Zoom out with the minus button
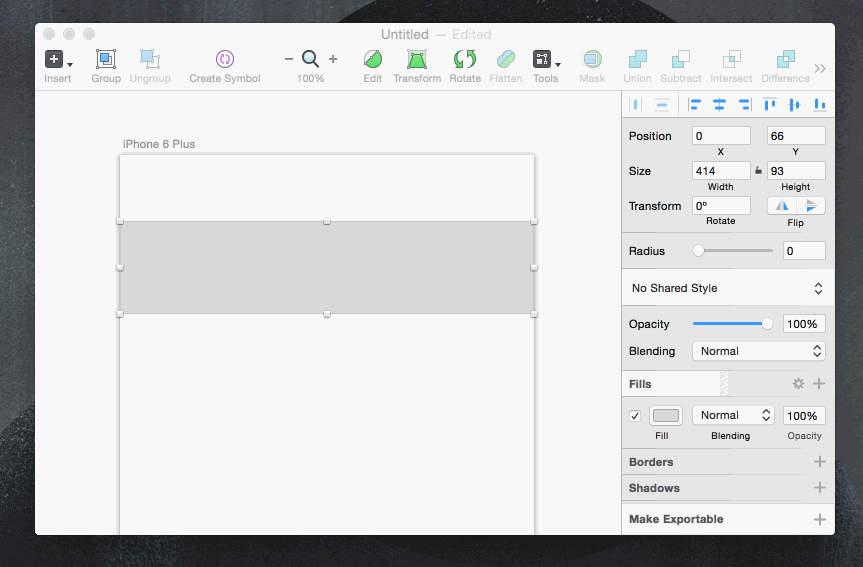Screen dimensions: 863x567 [288, 59]
